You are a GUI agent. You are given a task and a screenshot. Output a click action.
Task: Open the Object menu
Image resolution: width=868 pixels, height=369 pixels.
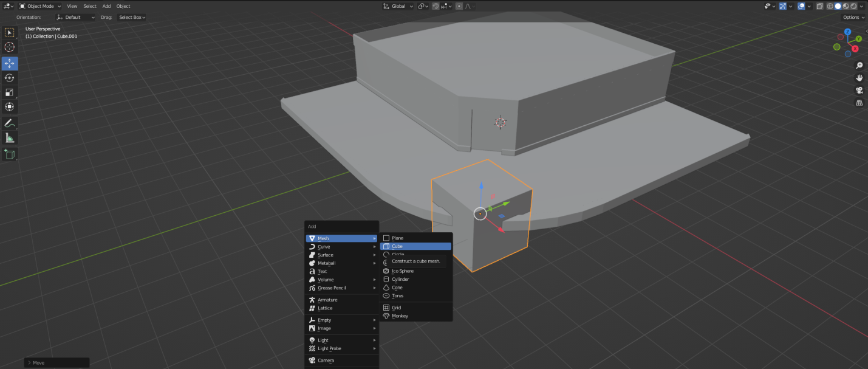pos(123,6)
